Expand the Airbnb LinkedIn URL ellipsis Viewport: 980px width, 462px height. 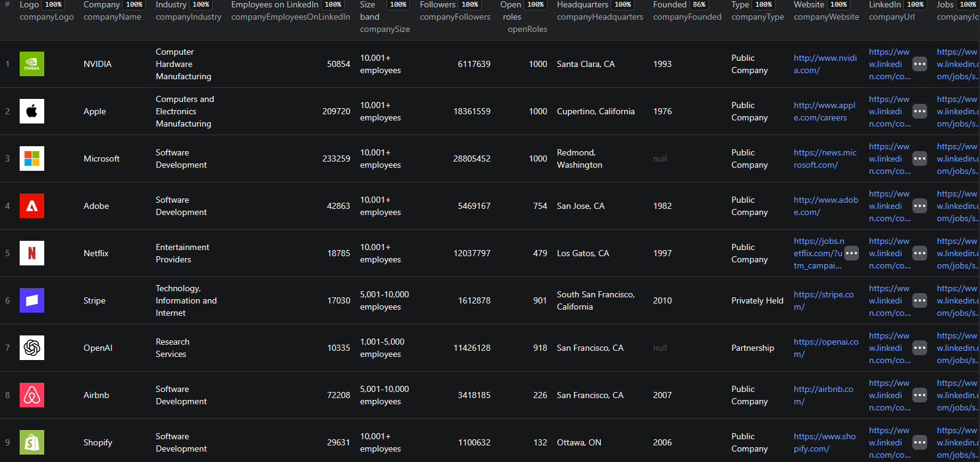coord(920,395)
